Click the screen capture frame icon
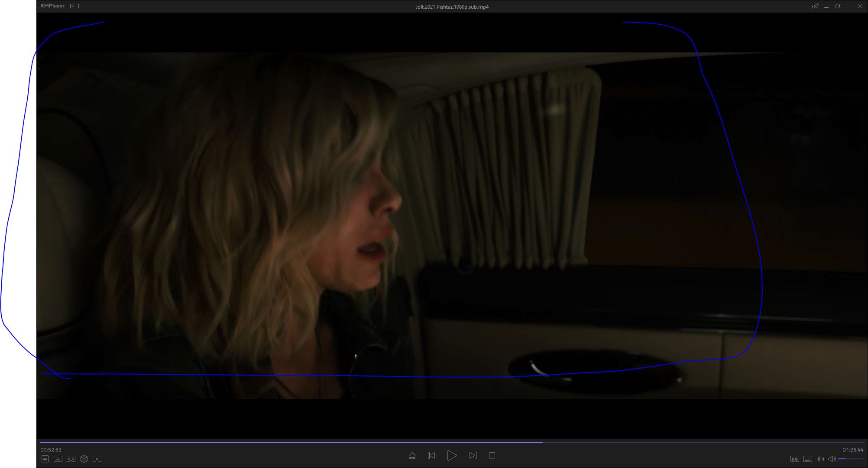Screen dimensions: 868x468 (x=97, y=459)
